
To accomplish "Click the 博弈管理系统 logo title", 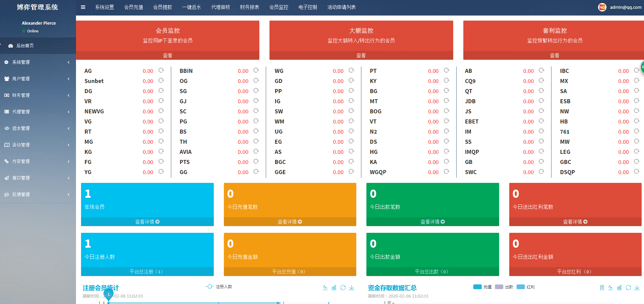I will pos(37,7).
